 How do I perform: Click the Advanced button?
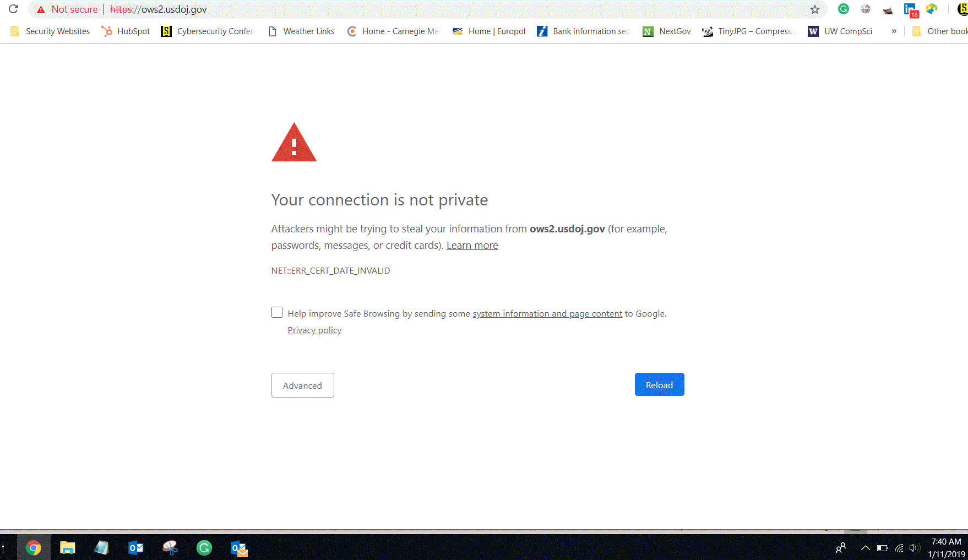tap(302, 385)
